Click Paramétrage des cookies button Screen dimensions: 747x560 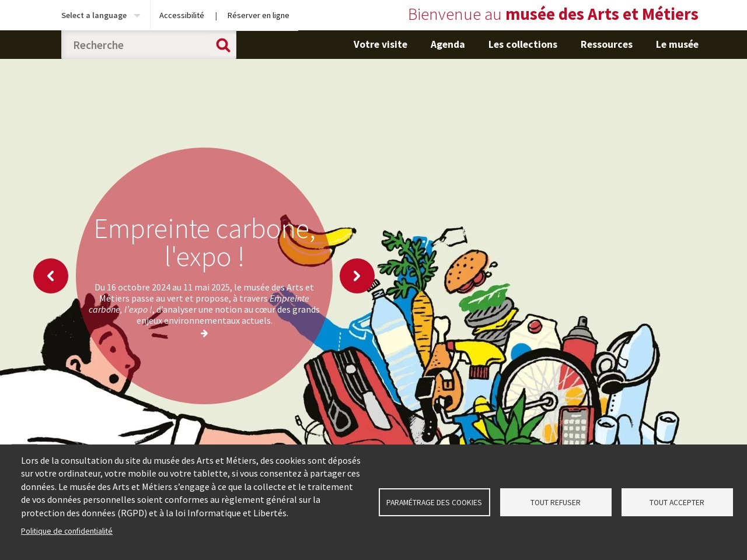[x=434, y=502]
